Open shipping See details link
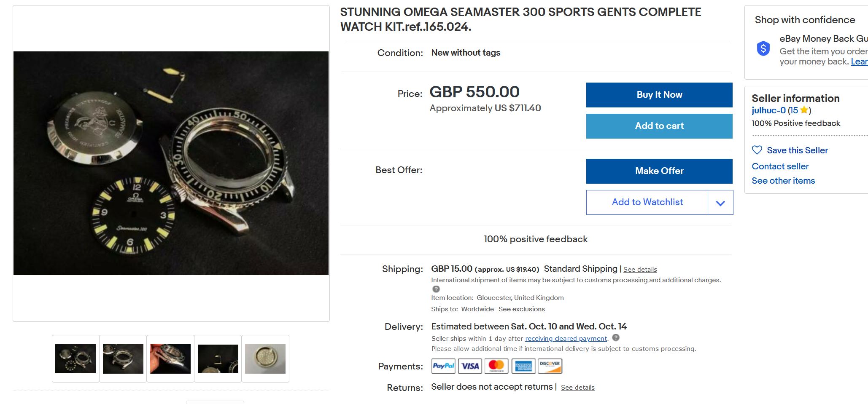 640,270
